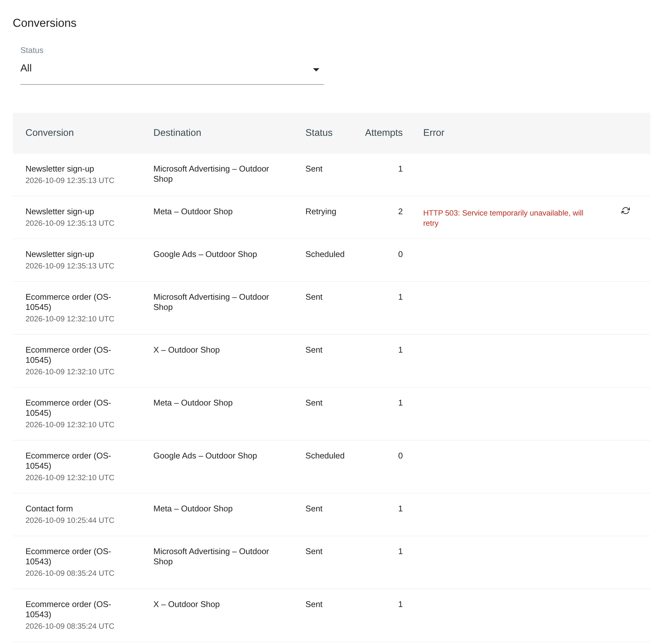Click Microsoft Advertising destination on Newsletter sign-up row
Viewport: 663px width, 644px height.
pyautogui.click(x=211, y=174)
